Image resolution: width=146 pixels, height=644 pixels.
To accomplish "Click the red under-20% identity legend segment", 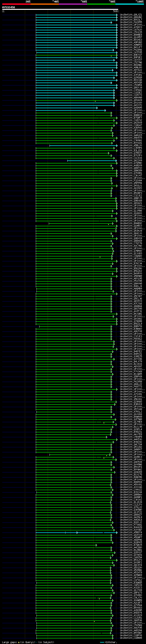I will click(16, 4).
